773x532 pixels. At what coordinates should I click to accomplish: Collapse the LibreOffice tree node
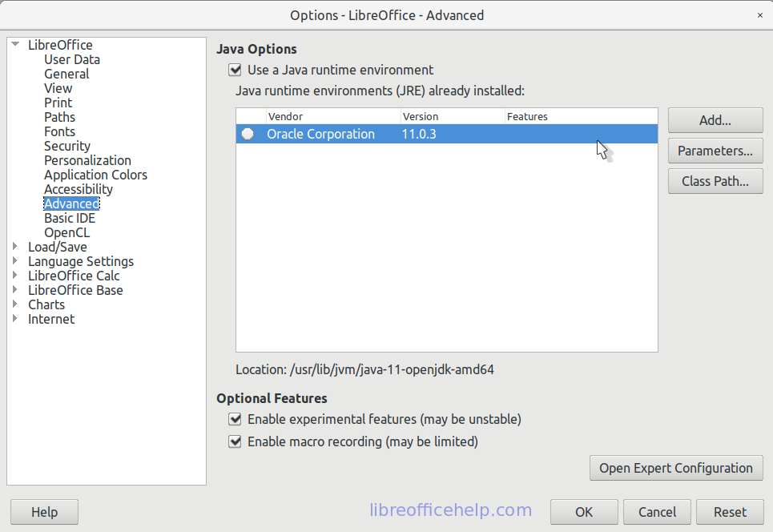coord(15,45)
